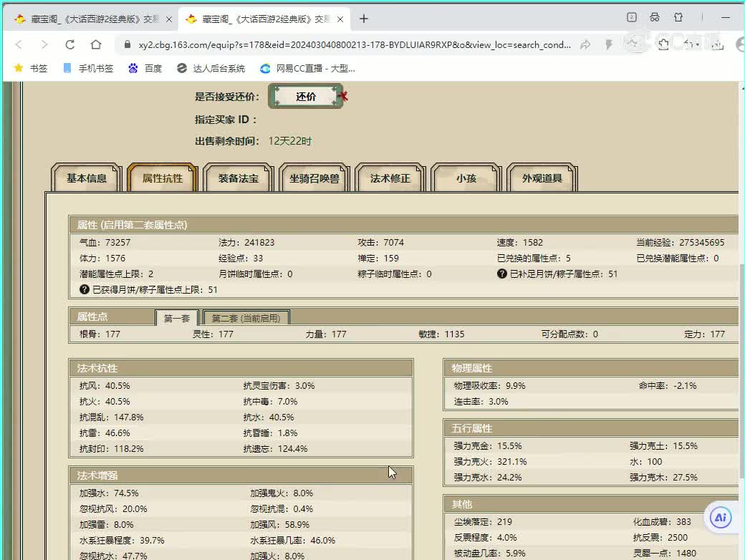745x560 pixels.
Task: Click the lightning bolt speed-mode icon
Action: tap(609, 44)
